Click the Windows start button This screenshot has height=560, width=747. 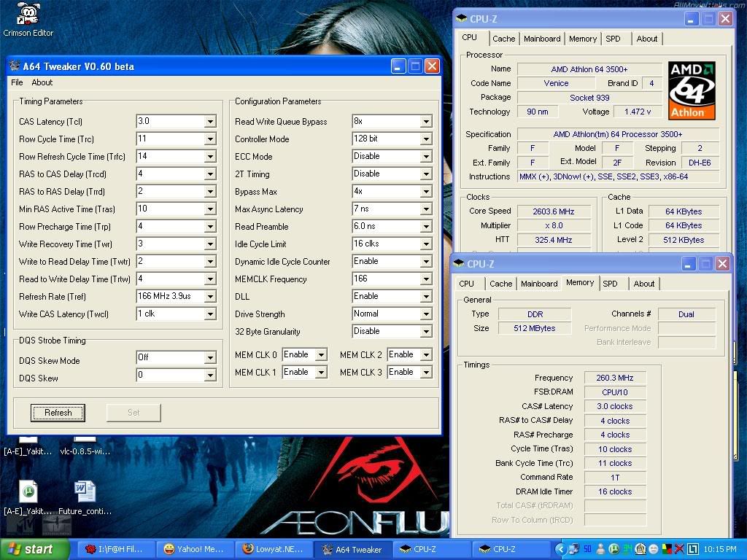pyautogui.click(x=34, y=549)
